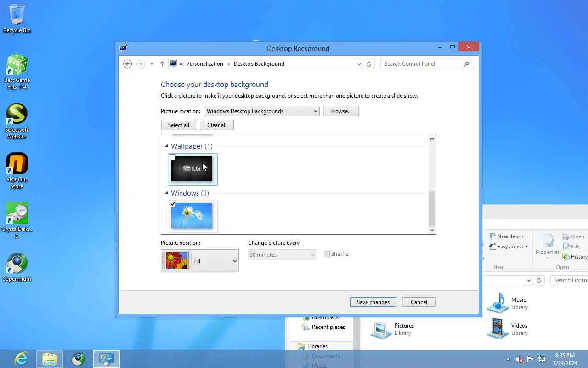Collapse the Windows (1) group
Viewport: 588px width, 368px height.
[167, 193]
